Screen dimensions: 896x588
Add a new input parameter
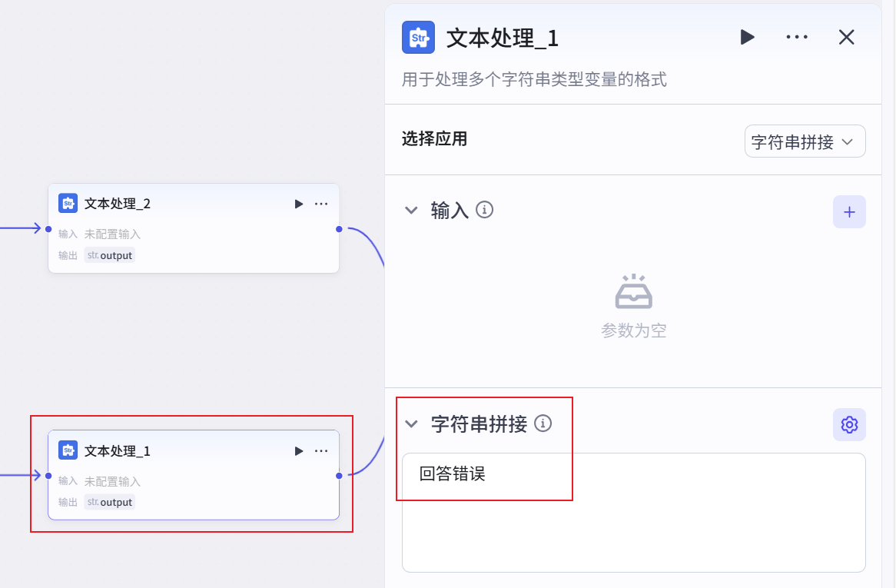pos(849,212)
